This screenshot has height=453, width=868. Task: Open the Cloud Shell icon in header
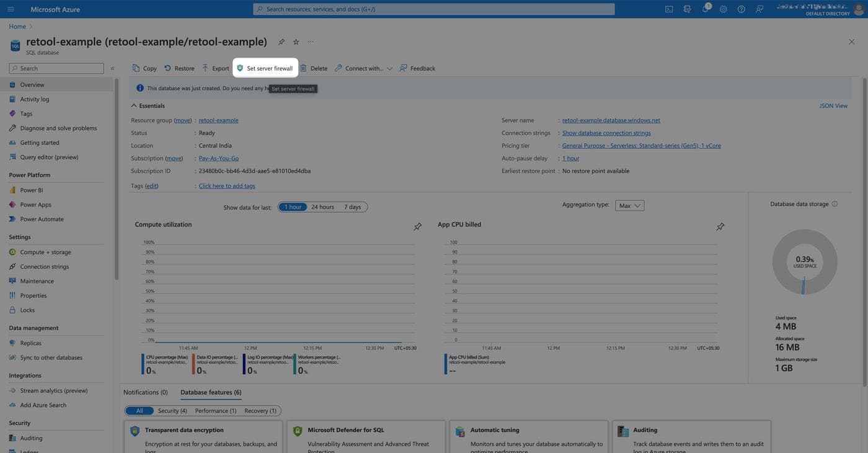[669, 9]
